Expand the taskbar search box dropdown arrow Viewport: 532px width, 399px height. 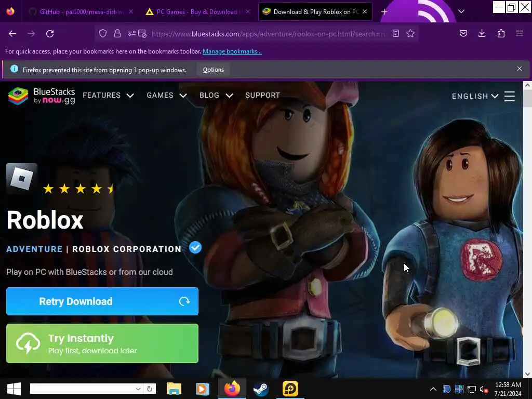(138, 389)
